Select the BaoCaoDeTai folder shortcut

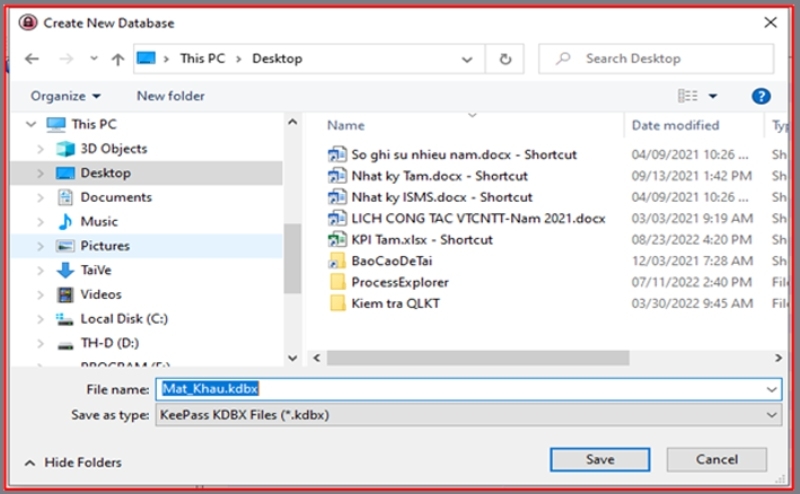(391, 261)
